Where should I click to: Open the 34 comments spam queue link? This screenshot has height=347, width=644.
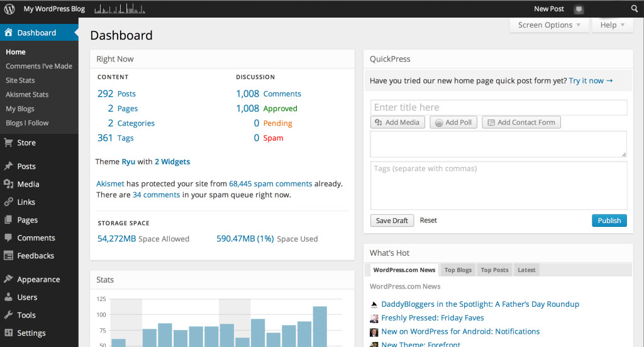tap(156, 195)
